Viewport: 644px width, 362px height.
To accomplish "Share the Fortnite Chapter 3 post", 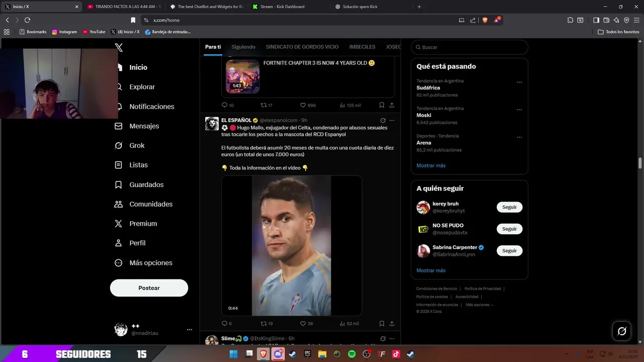I will [x=392, y=105].
